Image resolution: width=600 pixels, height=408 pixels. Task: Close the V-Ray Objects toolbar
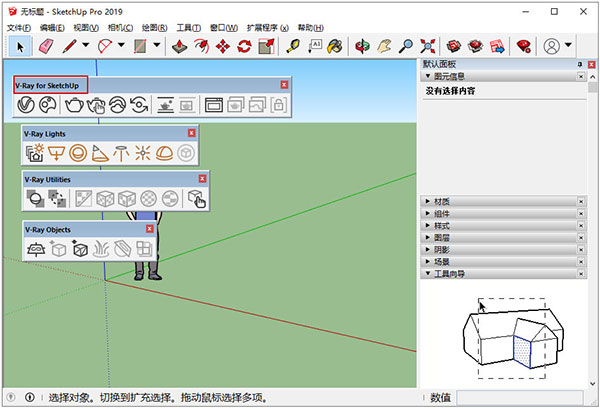tap(150, 229)
